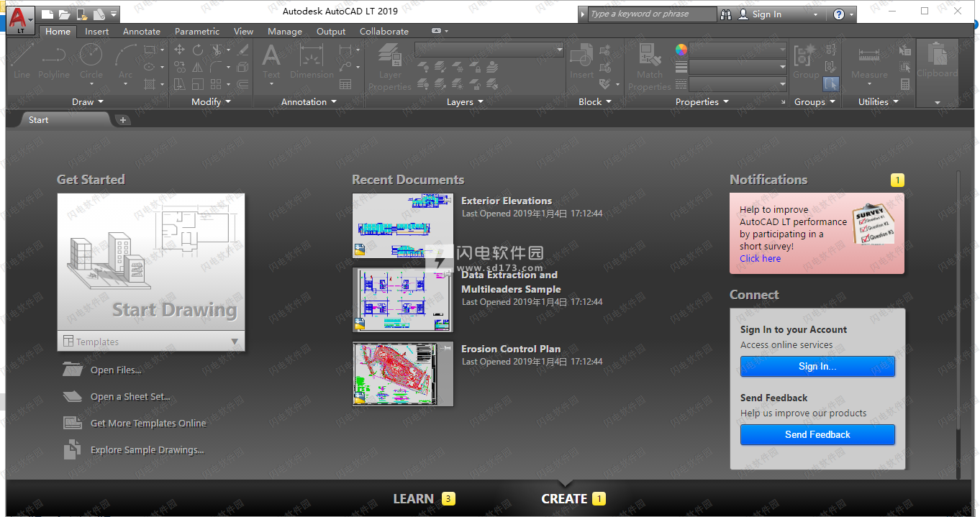The height and width of the screenshot is (517, 980).
Task: Click the Quick Calculator icon in Utilities
Action: click(x=905, y=84)
